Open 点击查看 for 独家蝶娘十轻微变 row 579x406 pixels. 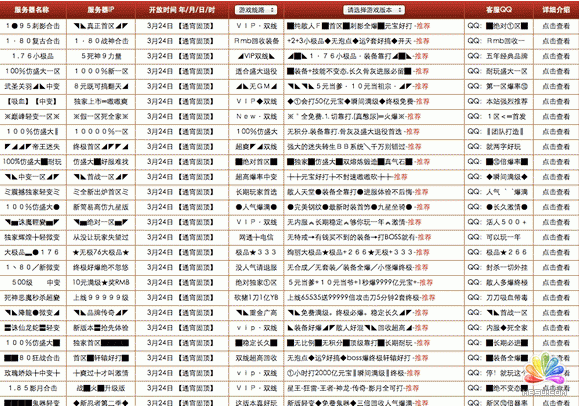click(556, 237)
